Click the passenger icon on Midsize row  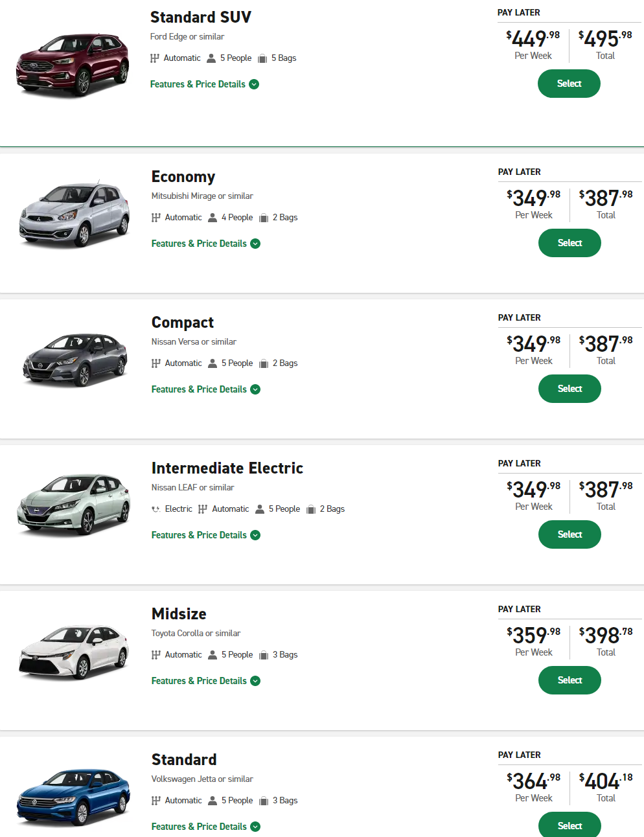[x=213, y=655]
